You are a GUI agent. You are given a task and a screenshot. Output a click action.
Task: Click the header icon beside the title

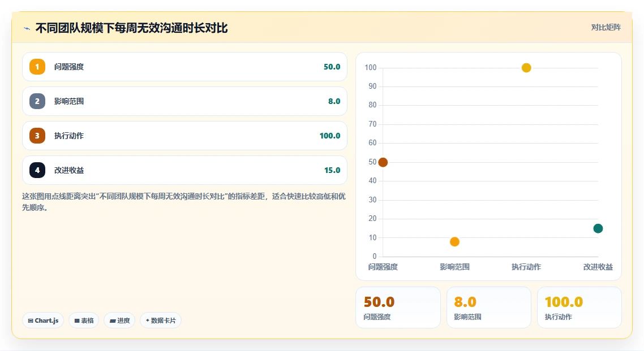pos(27,28)
